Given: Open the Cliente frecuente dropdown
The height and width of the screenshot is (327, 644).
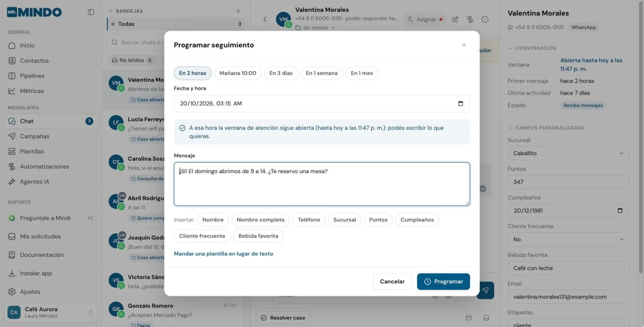Looking at the screenshot, I should [x=568, y=240].
